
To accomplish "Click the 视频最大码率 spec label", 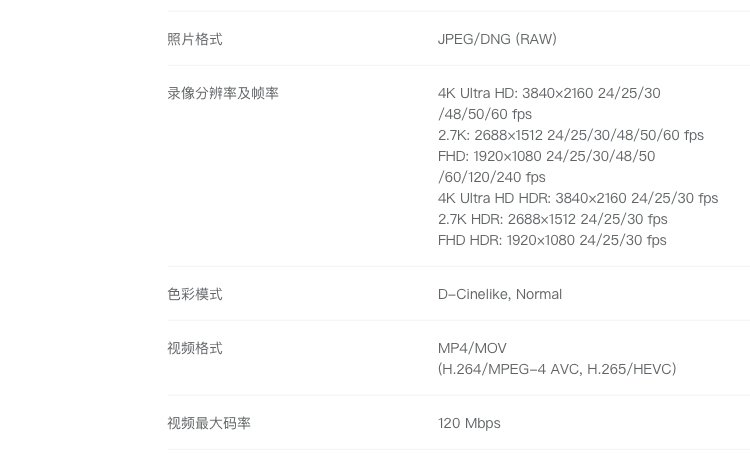I will pyautogui.click(x=209, y=423).
